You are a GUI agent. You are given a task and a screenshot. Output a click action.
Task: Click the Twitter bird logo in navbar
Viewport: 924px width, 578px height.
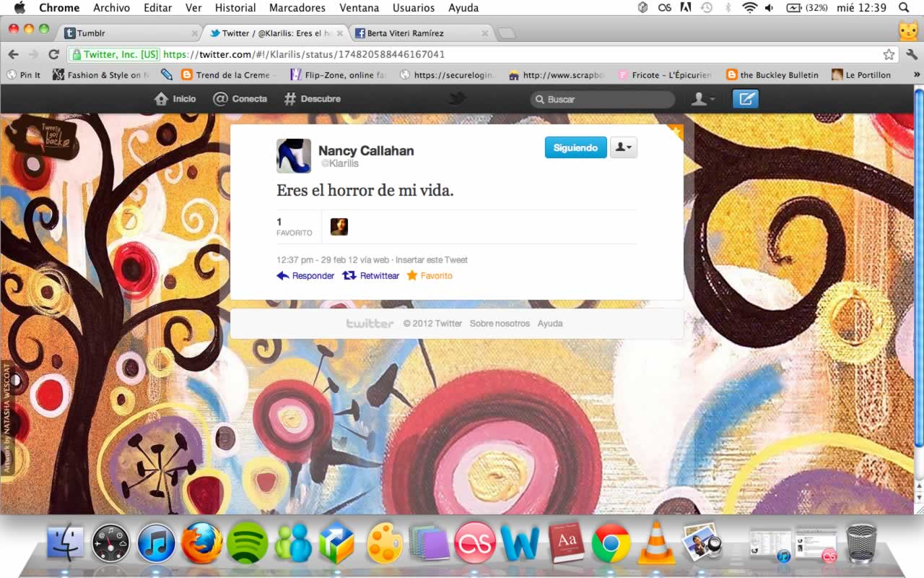(456, 99)
